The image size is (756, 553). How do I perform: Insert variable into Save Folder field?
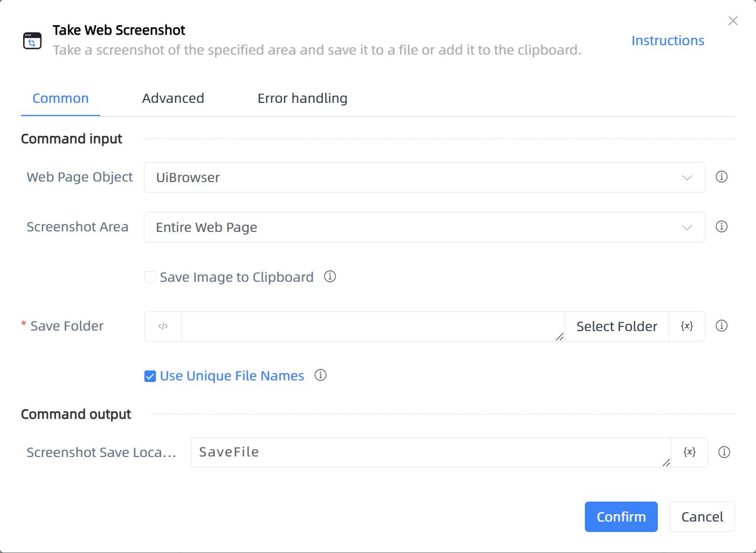[687, 326]
